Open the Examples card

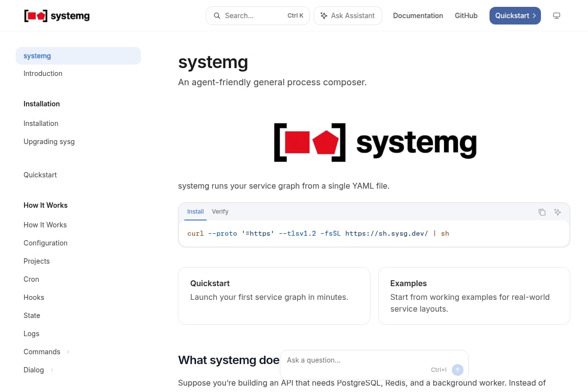coord(474,296)
